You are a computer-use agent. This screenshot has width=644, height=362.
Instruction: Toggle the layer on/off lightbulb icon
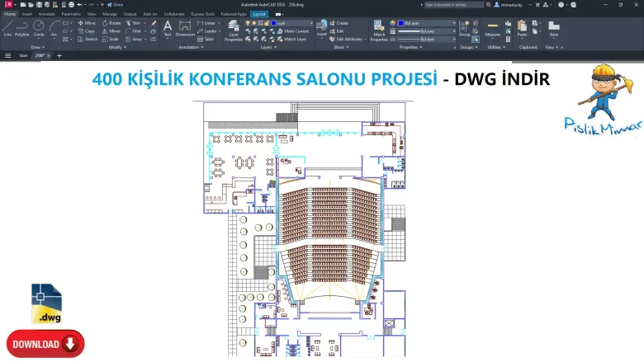point(248,23)
